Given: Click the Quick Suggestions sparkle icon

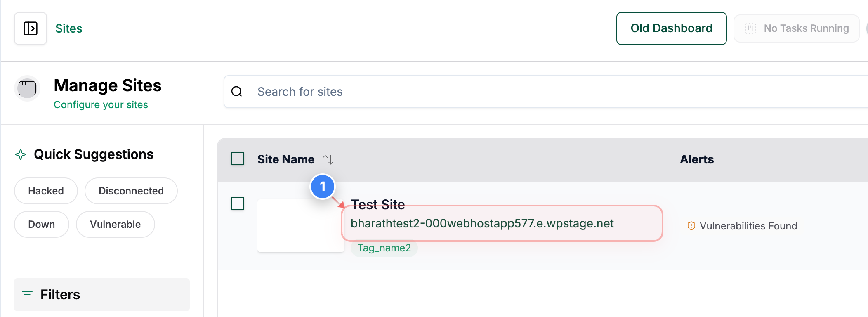Looking at the screenshot, I should pos(21,154).
